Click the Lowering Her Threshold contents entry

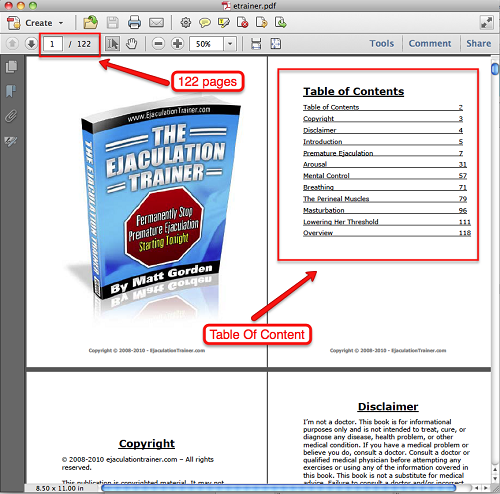point(387,222)
